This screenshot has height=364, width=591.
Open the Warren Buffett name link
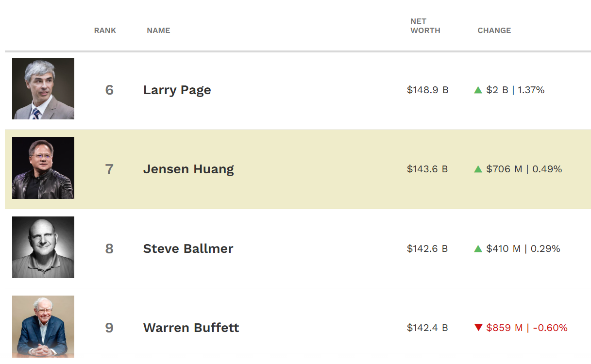[191, 328]
